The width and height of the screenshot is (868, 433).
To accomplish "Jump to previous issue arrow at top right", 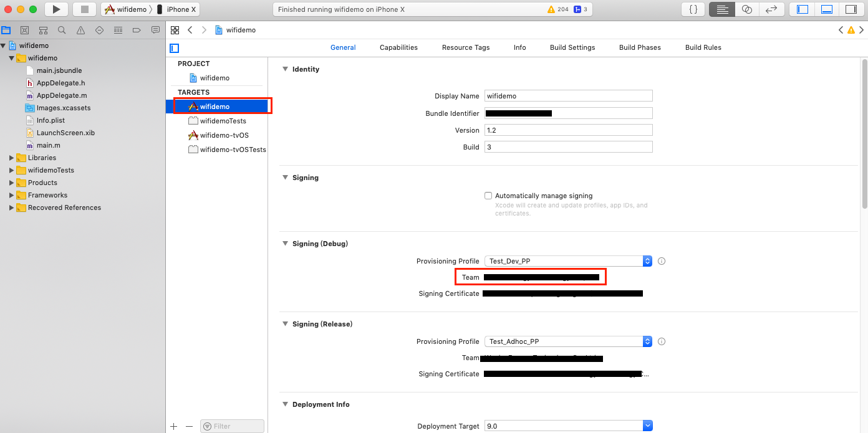I will pos(841,30).
